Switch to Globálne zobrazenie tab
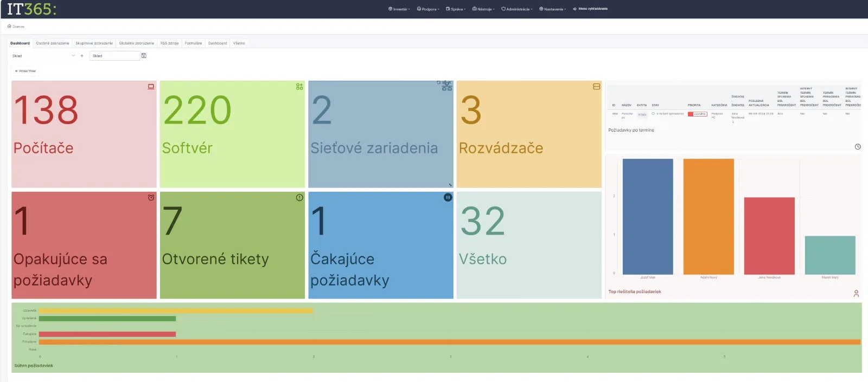Image resolution: width=868 pixels, height=382 pixels. [137, 43]
